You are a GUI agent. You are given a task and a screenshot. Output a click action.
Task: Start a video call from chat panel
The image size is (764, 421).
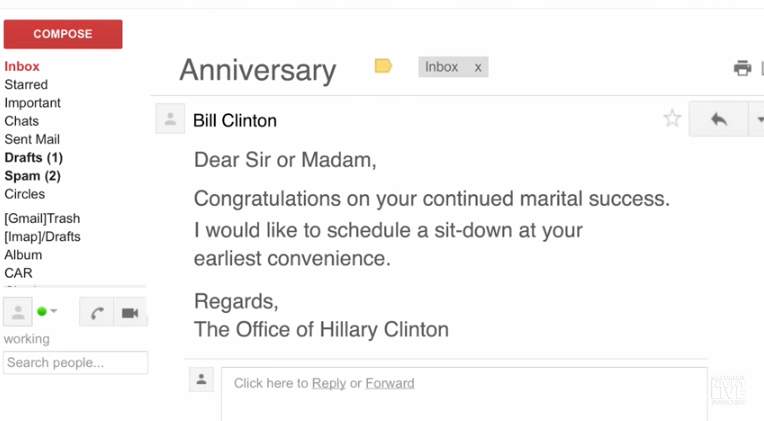[x=130, y=312]
